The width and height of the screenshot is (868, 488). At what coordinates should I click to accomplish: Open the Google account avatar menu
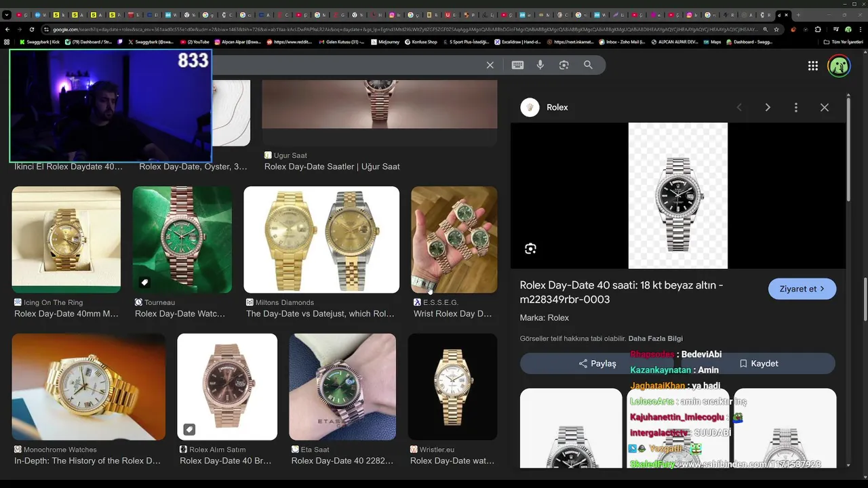839,66
